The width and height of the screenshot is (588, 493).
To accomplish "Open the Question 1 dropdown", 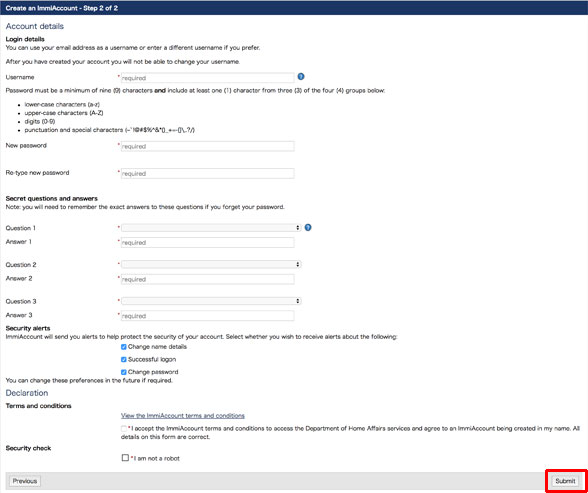I will (x=211, y=228).
